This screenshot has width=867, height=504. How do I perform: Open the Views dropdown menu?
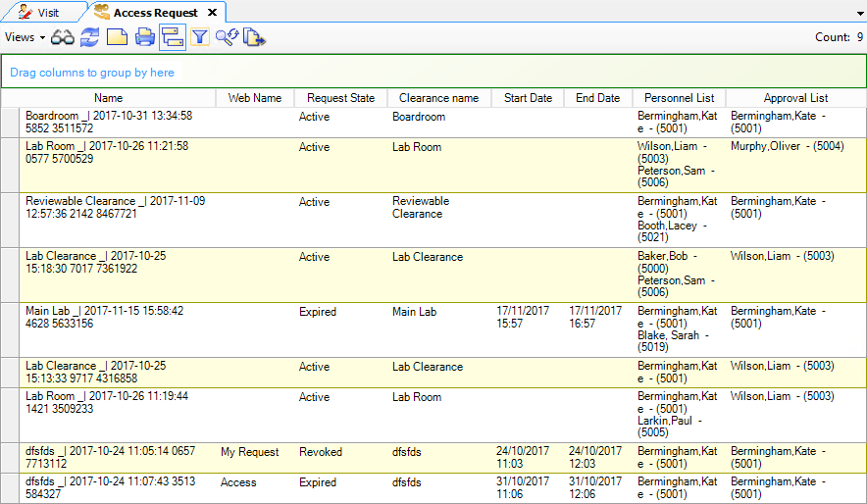point(25,37)
